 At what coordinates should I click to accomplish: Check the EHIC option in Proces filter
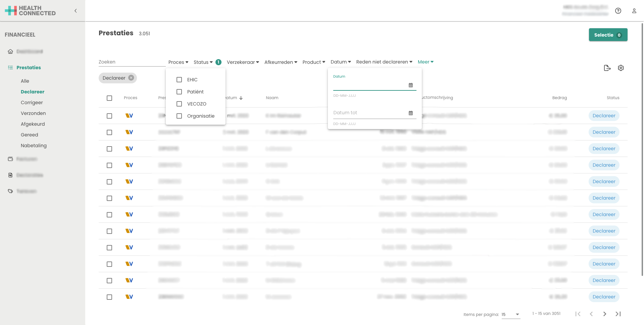pyautogui.click(x=179, y=80)
